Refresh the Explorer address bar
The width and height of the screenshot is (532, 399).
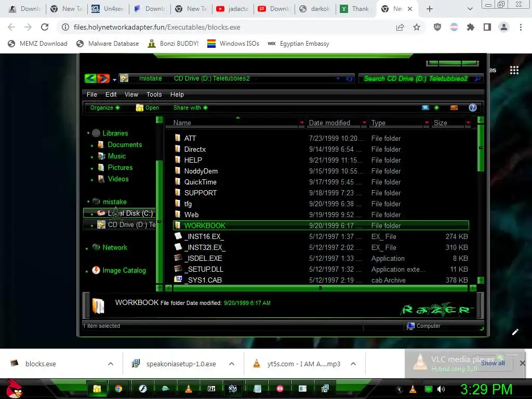[349, 79]
